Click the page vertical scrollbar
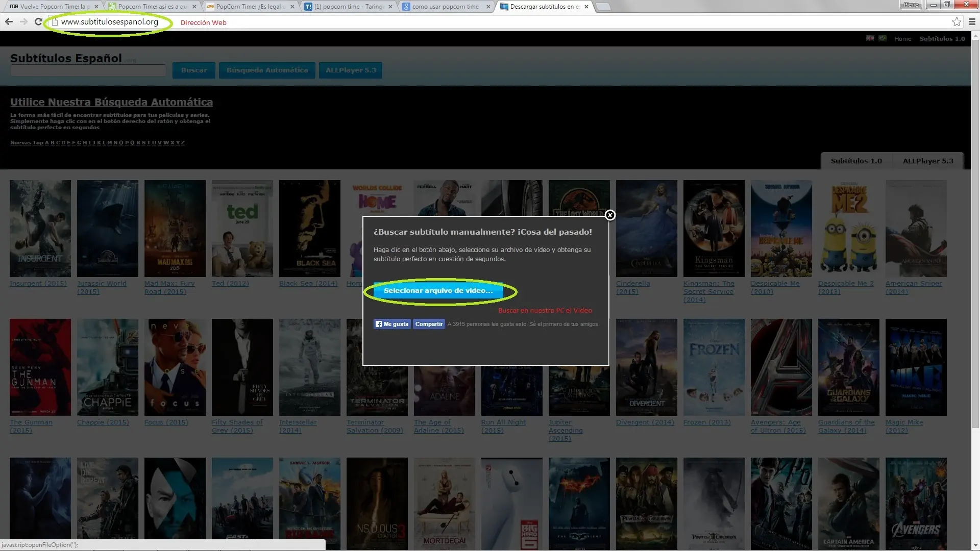The image size is (980, 551). [975, 235]
